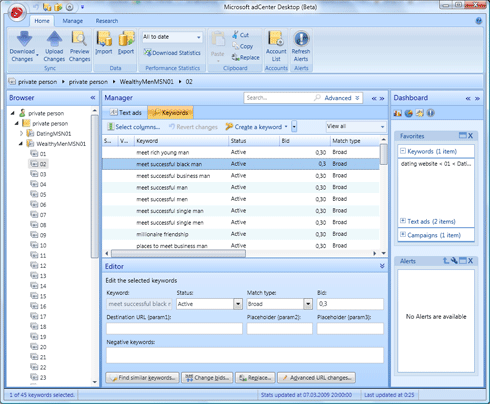Maximize the Favorites panel
This screenshot has height=404, width=490.
coord(462,135)
